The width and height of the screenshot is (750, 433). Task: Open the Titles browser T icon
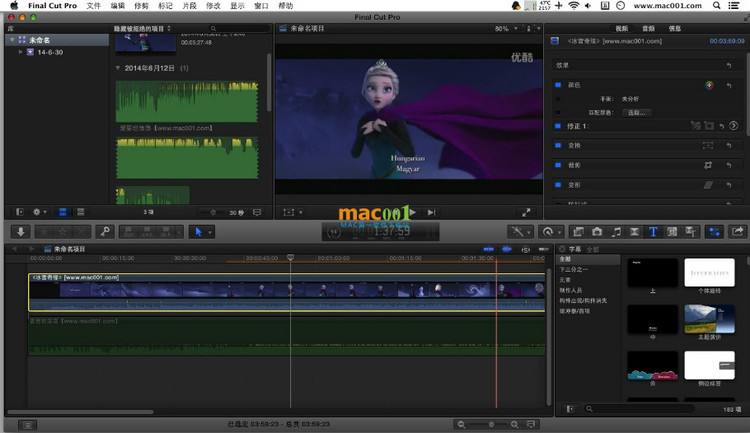tap(653, 232)
